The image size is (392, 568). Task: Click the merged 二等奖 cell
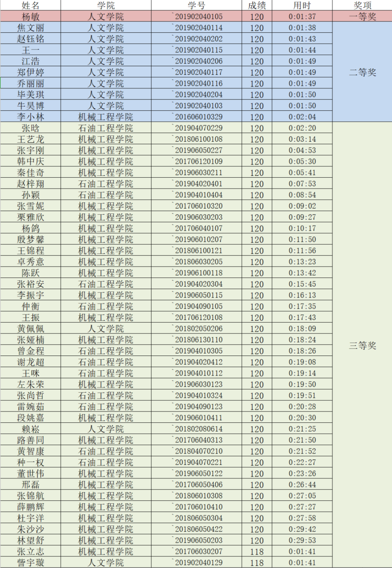pyautogui.click(x=362, y=72)
